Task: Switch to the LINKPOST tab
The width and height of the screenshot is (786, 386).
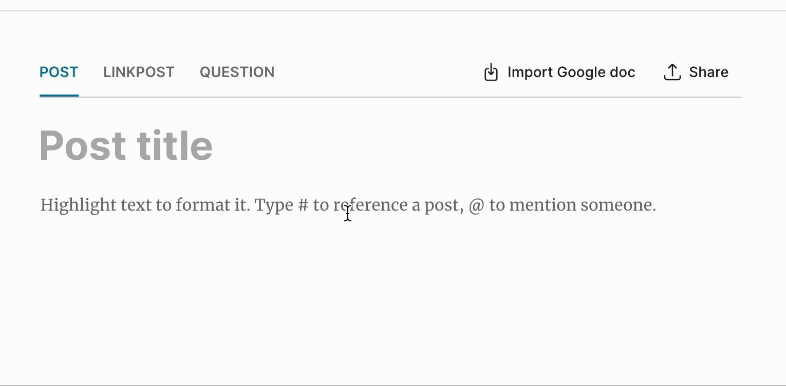Action: coord(139,72)
